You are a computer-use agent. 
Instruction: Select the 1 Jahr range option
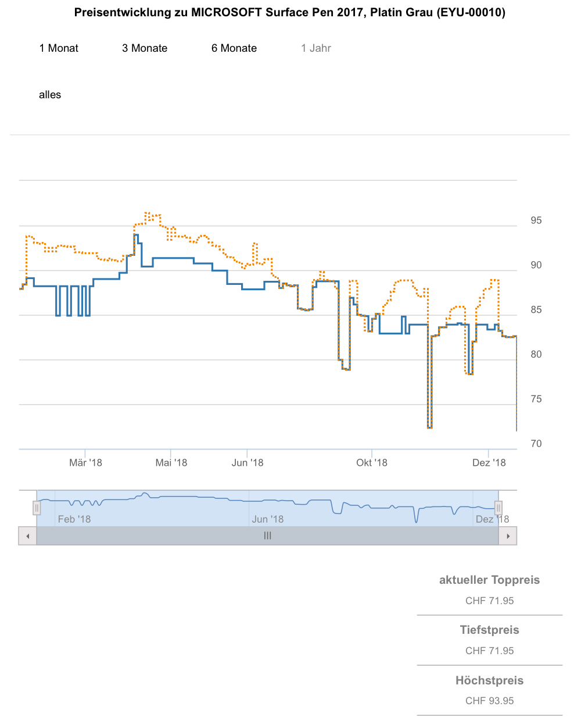pos(316,48)
